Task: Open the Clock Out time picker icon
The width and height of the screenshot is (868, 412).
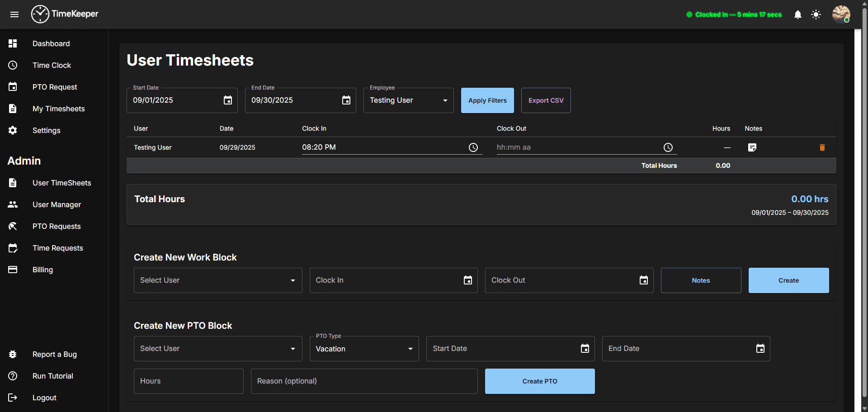Action: (668, 147)
